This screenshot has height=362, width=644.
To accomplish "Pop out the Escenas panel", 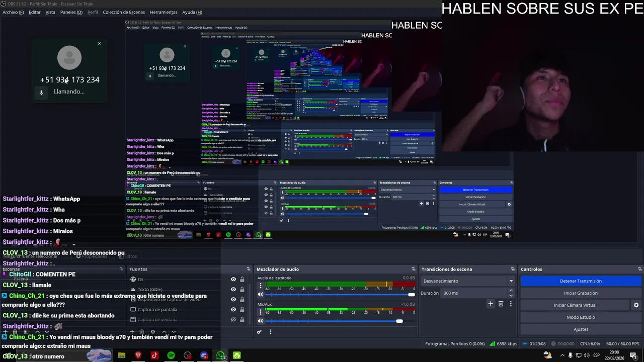I will [121, 269].
